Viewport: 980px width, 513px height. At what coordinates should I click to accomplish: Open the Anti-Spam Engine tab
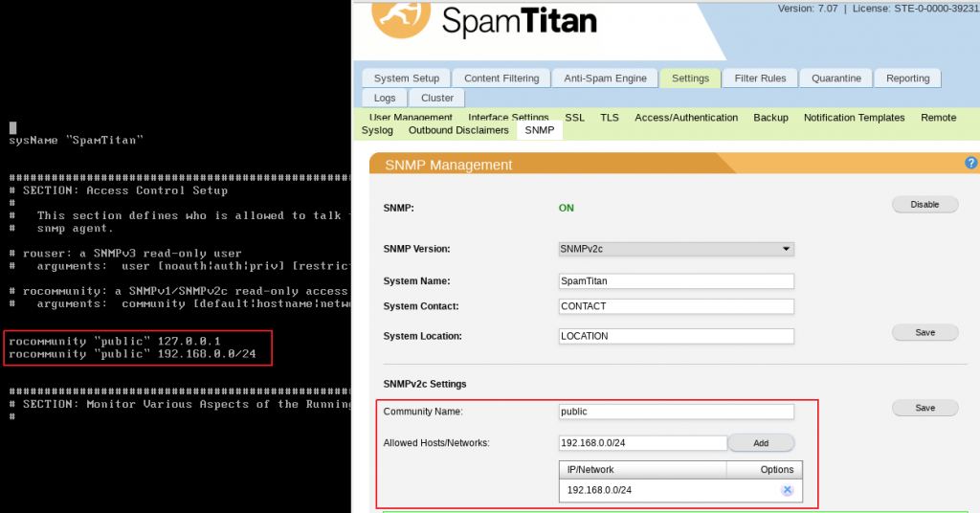pos(605,78)
